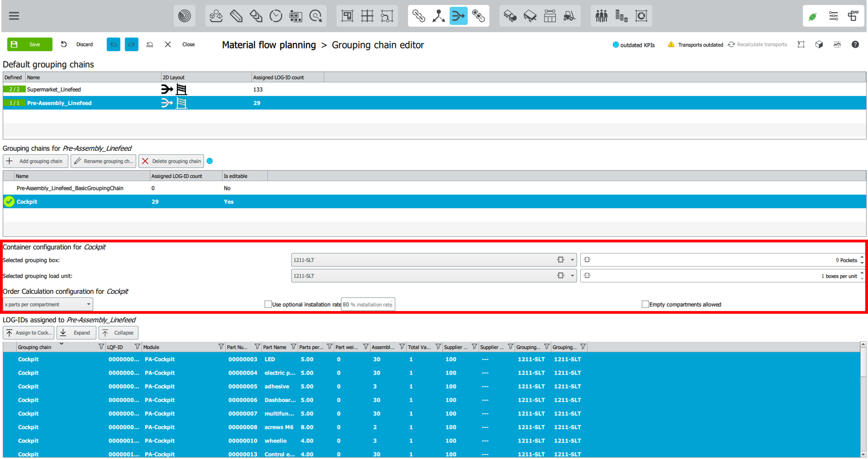This screenshot has width=868, height=459.
Task: Click Recalculate transports link
Action: (757, 44)
